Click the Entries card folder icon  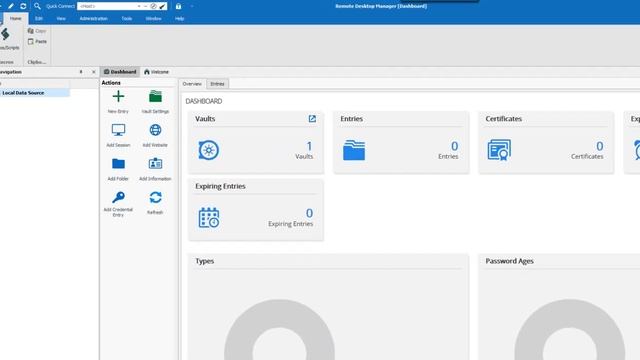(354, 150)
